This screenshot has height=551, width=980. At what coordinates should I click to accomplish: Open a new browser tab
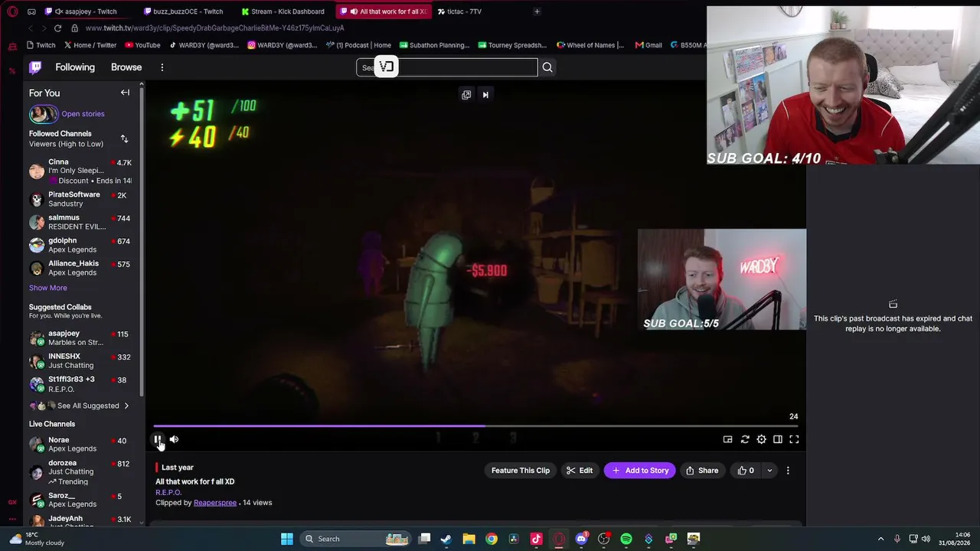537,11
